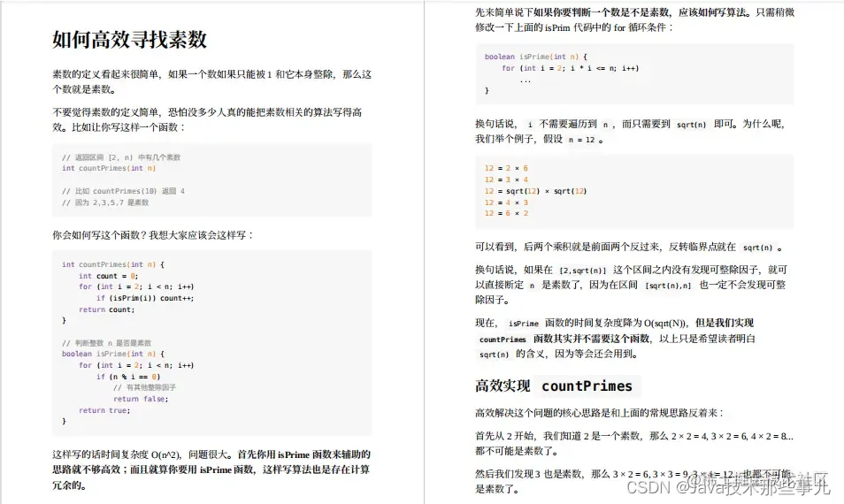The image size is (844, 504).
Task: Click the code line "if (isPrim(i)) count++;"
Action: [145, 298]
